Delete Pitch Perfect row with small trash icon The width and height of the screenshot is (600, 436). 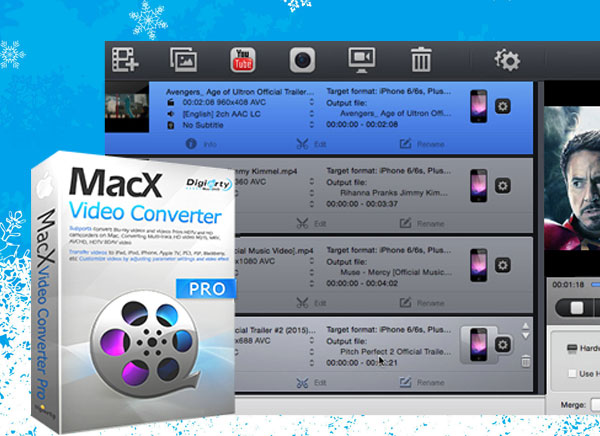click(526, 361)
